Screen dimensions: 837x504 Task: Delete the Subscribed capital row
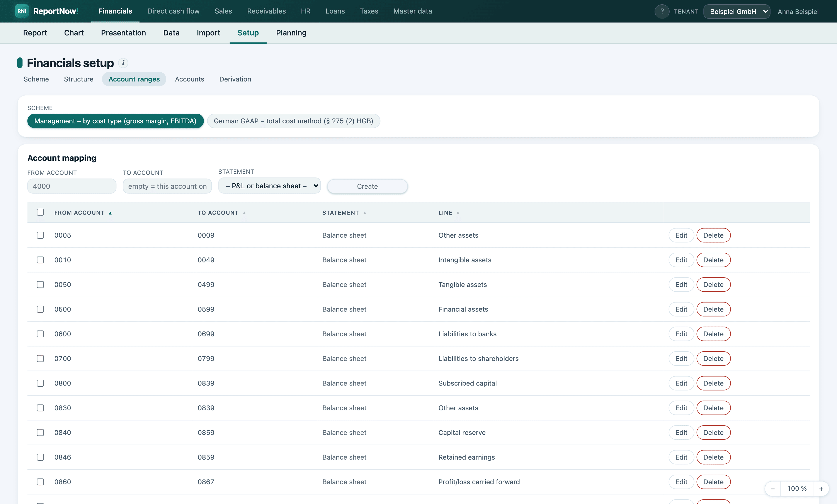coord(713,383)
